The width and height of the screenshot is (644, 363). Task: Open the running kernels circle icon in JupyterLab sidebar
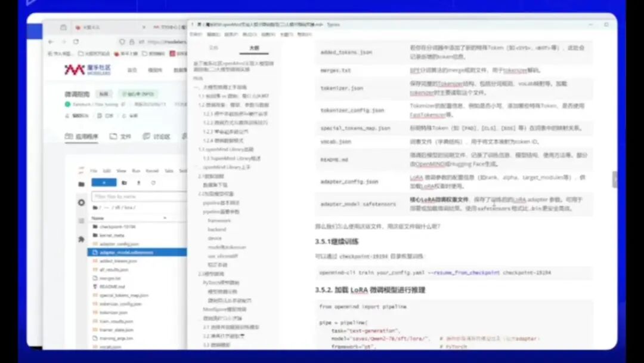click(x=81, y=202)
